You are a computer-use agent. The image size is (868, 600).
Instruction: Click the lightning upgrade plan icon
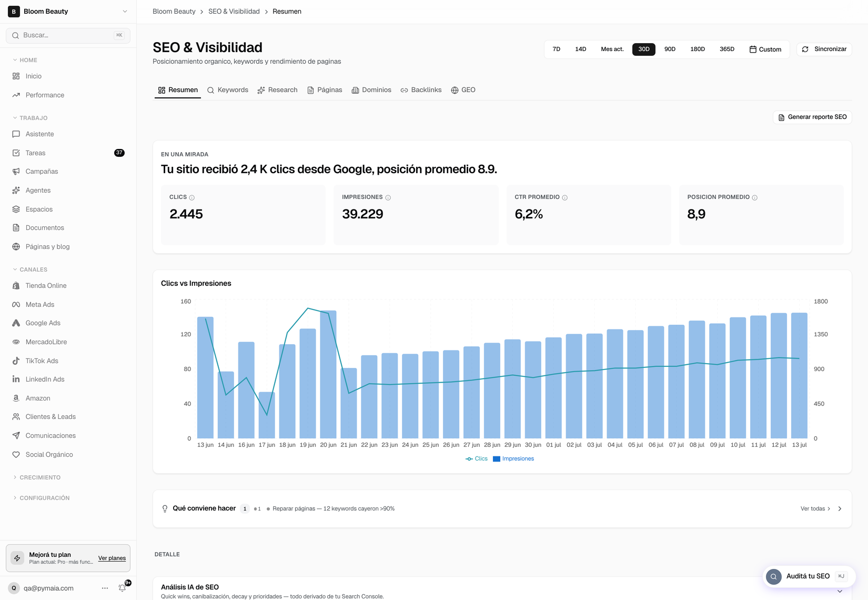coord(17,558)
